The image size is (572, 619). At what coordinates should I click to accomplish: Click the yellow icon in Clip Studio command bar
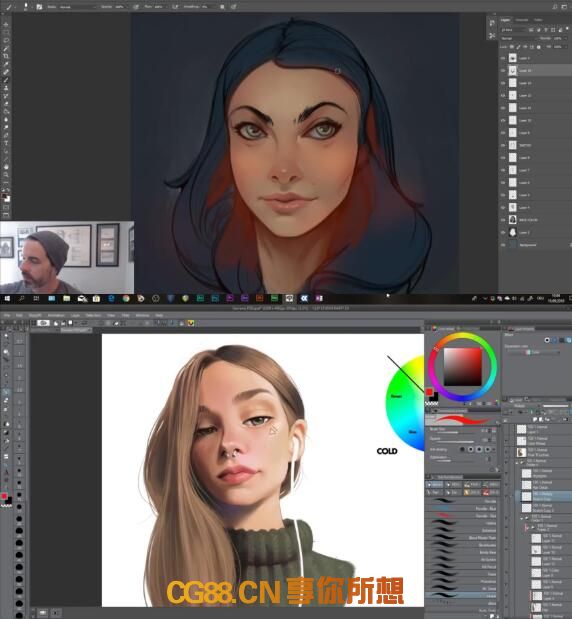[191, 323]
